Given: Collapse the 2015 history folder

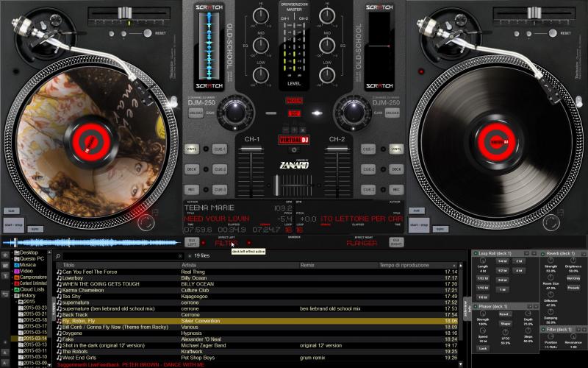Looking at the screenshot, I should tap(17, 302).
